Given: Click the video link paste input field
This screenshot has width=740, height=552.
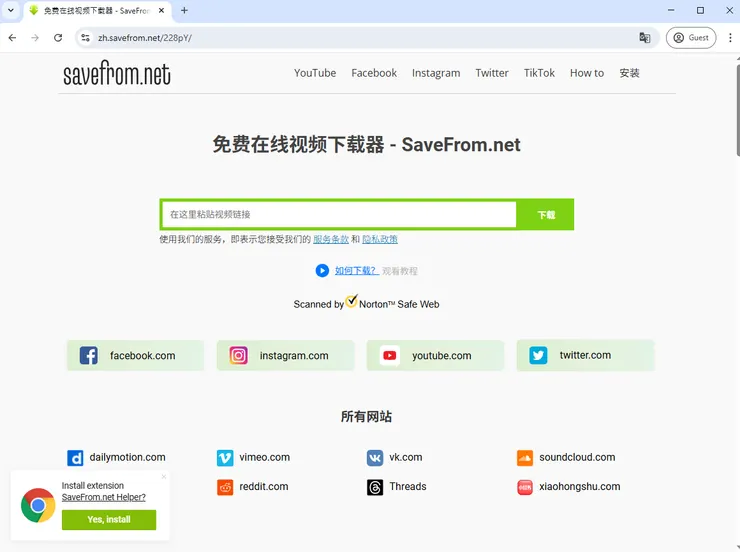Looking at the screenshot, I should click(x=339, y=215).
